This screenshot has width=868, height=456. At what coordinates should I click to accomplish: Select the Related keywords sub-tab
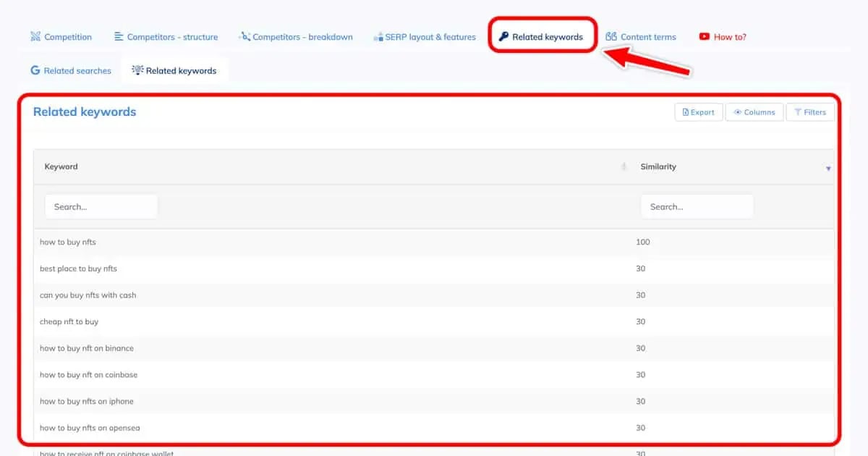point(174,71)
